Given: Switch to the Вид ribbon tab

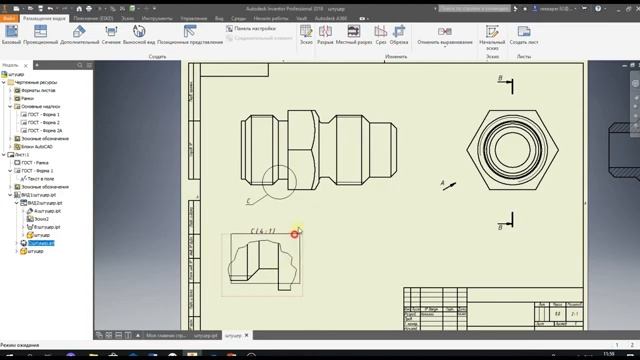Looking at the screenshot, I should tap(219, 18).
